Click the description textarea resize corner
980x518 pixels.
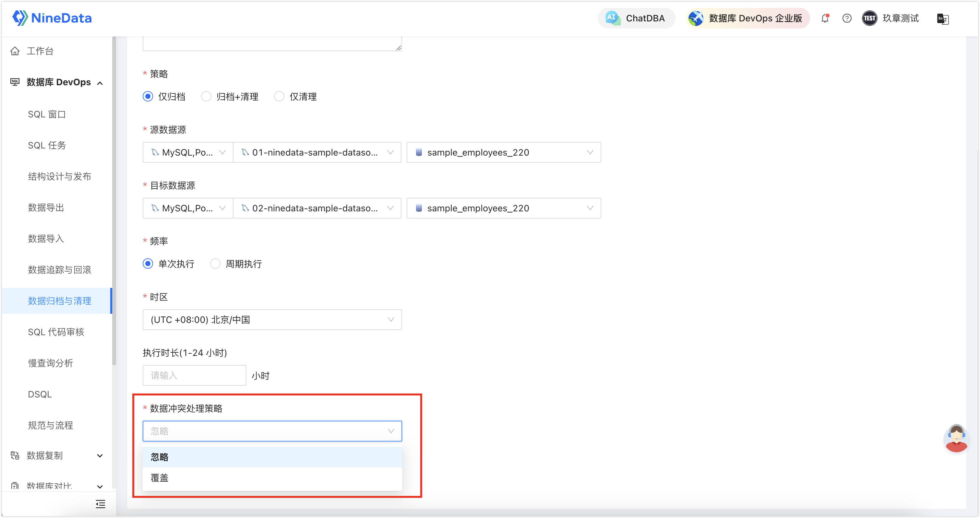[398, 48]
